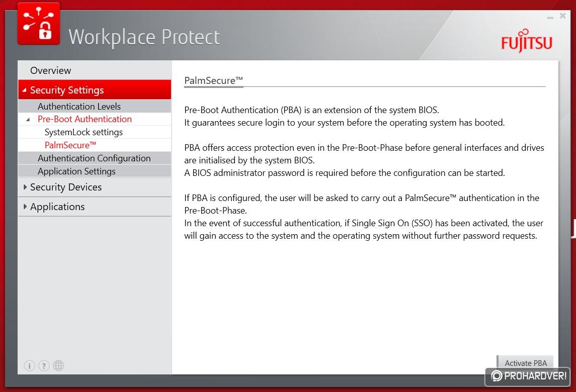This screenshot has width=576, height=392.
Task: Select Pre-Boot Authentication entry
Action: coord(95,119)
